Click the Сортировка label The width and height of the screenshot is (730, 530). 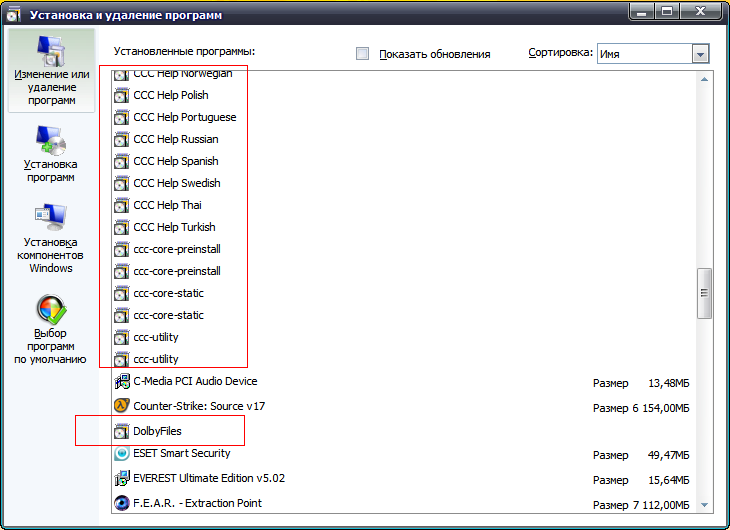561,53
